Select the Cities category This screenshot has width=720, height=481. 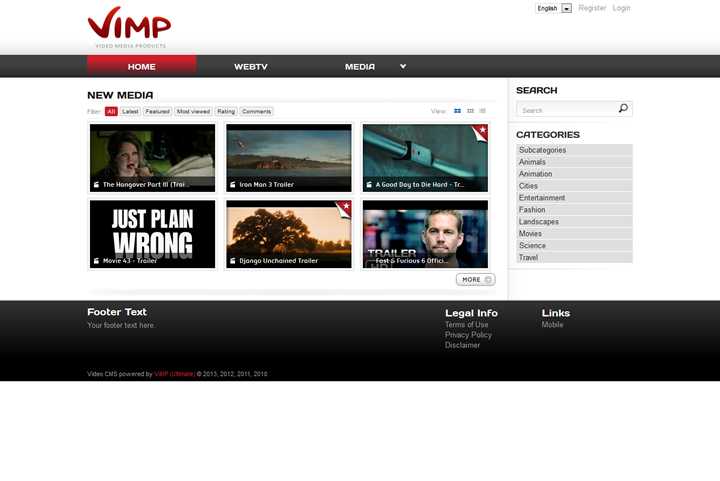pyautogui.click(x=574, y=186)
